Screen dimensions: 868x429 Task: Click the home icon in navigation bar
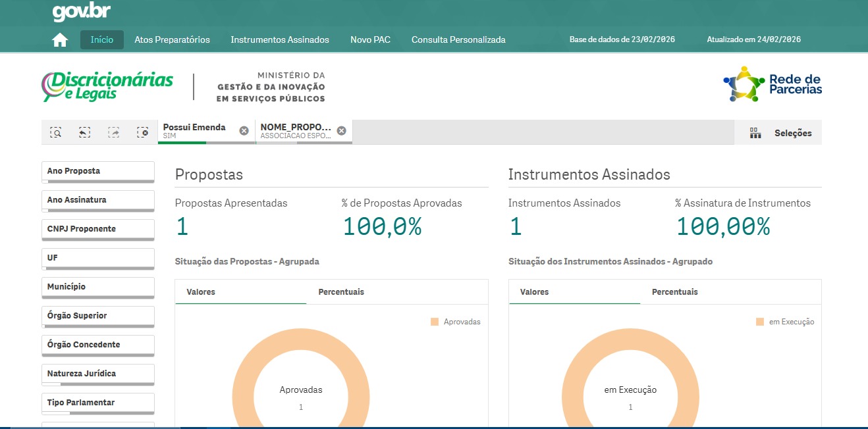[60, 40]
